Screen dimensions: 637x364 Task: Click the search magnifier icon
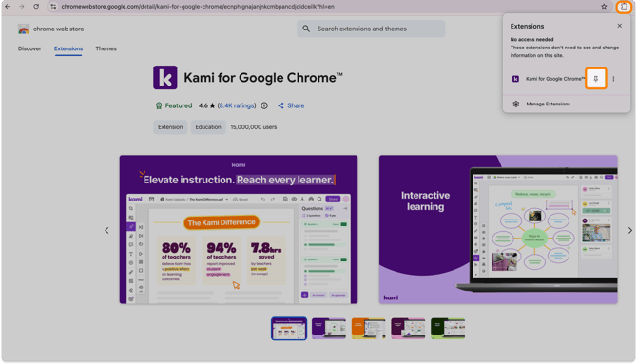pyautogui.click(x=306, y=29)
